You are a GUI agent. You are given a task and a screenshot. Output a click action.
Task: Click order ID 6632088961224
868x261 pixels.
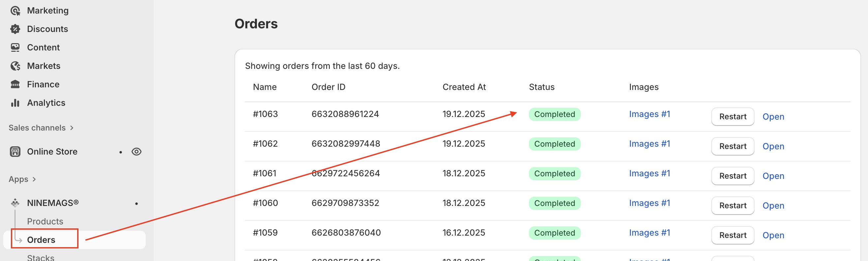[x=345, y=114]
